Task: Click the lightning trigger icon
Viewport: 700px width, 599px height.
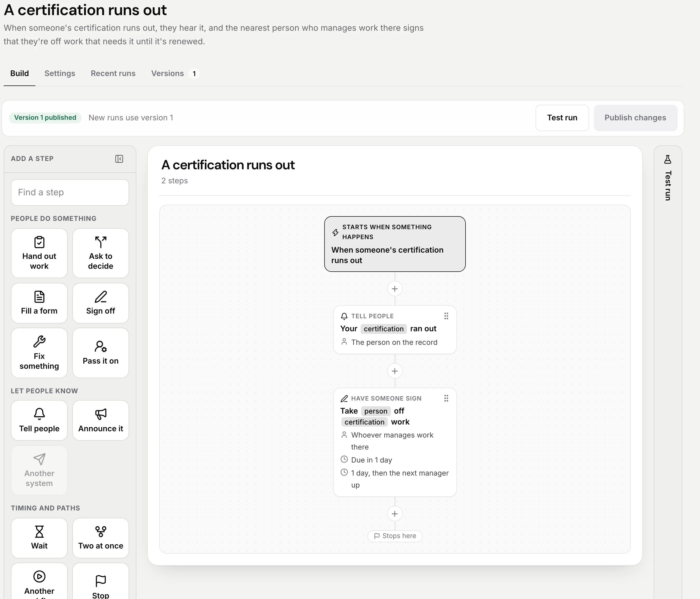Action: click(x=335, y=232)
